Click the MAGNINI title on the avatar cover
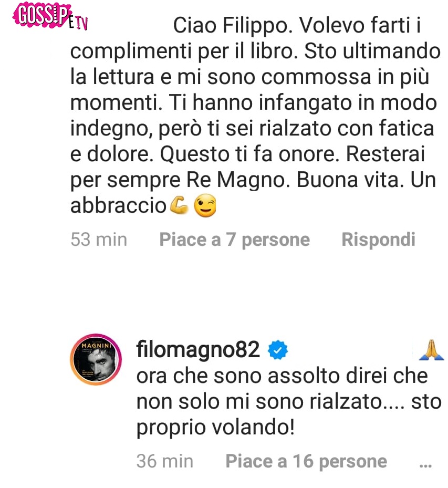 coord(96,346)
